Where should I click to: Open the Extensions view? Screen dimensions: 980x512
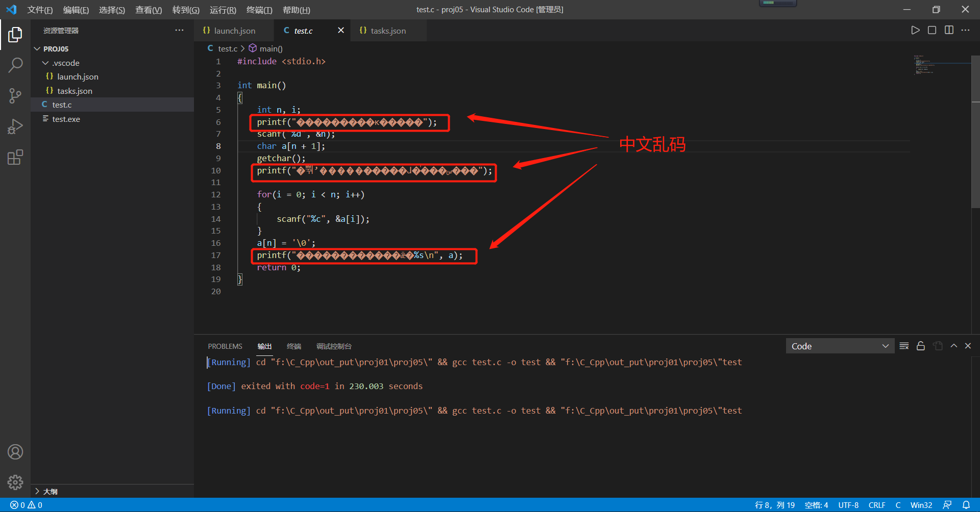click(x=15, y=157)
